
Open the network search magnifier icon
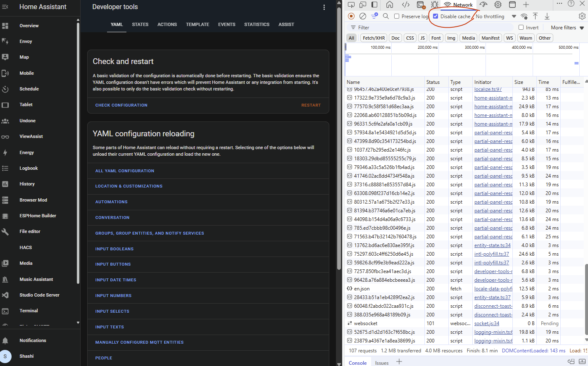386,16
